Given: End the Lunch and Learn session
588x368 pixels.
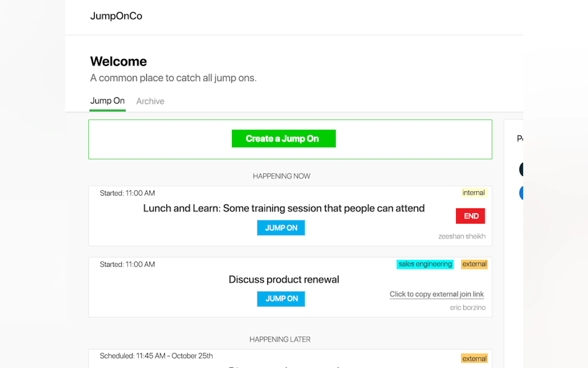Looking at the screenshot, I should pos(470,216).
